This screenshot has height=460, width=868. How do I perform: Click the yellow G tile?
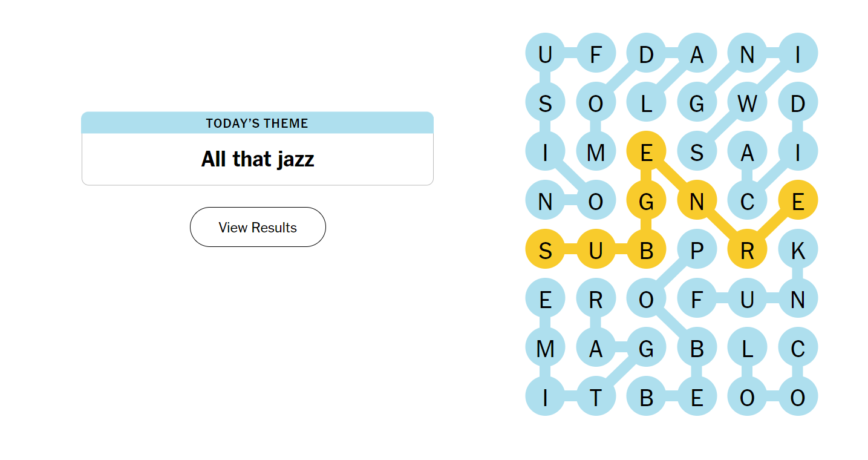tap(646, 201)
